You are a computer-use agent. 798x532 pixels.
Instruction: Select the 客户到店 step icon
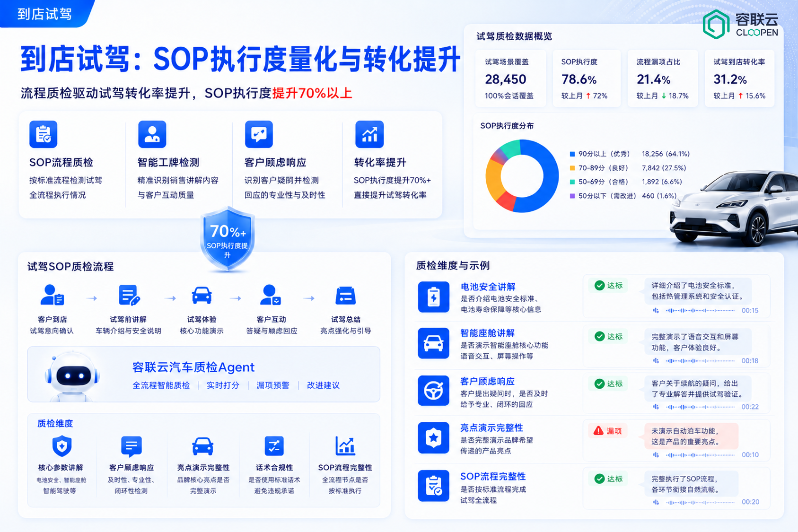click(52, 295)
